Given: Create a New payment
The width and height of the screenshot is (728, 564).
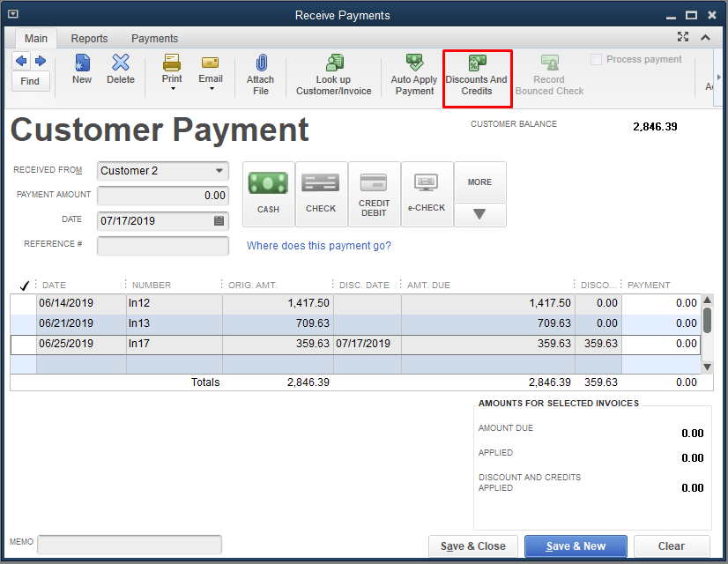Looking at the screenshot, I should [x=82, y=69].
